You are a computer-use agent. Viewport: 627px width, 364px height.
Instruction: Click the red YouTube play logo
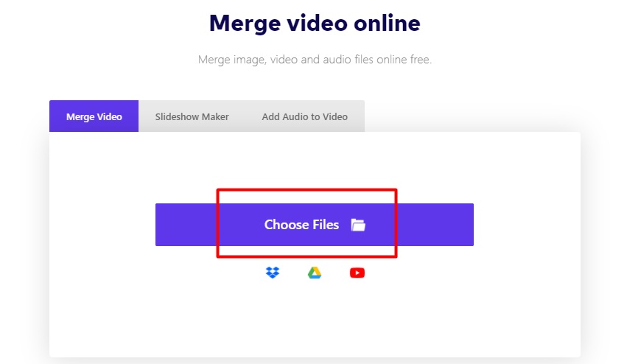(x=357, y=273)
